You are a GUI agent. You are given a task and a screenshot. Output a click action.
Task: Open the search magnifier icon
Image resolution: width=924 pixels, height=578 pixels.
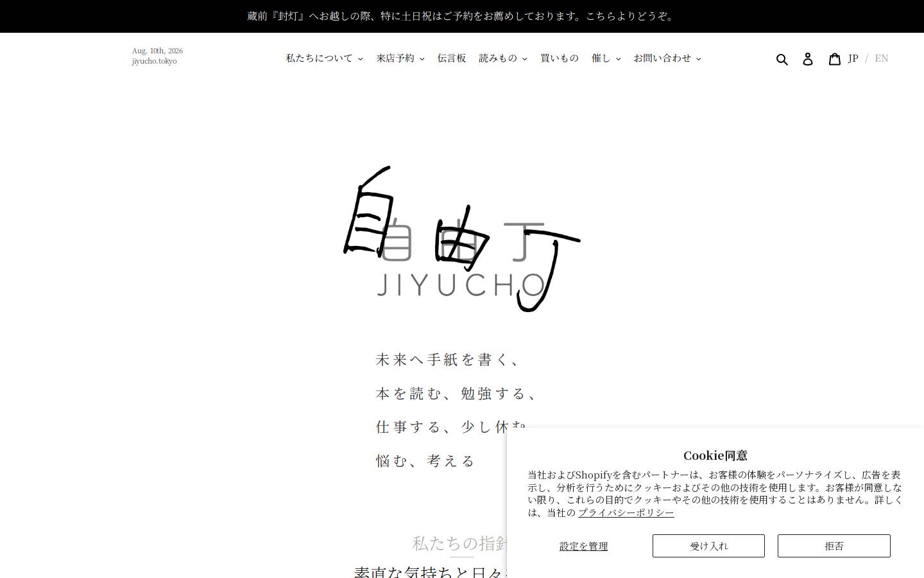[x=782, y=59]
